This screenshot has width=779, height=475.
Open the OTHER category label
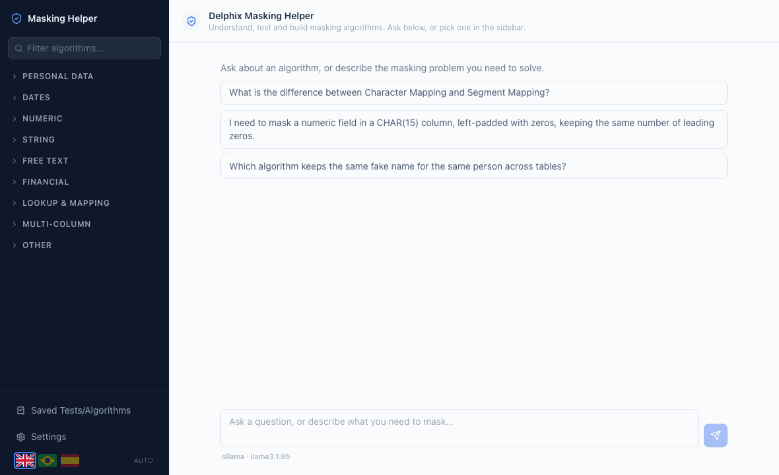37,245
